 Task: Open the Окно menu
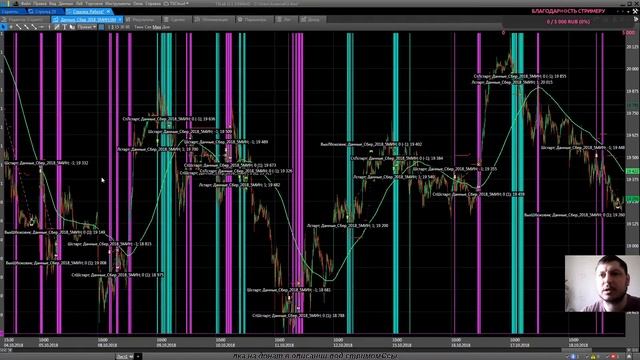pyautogui.click(x=138, y=3)
